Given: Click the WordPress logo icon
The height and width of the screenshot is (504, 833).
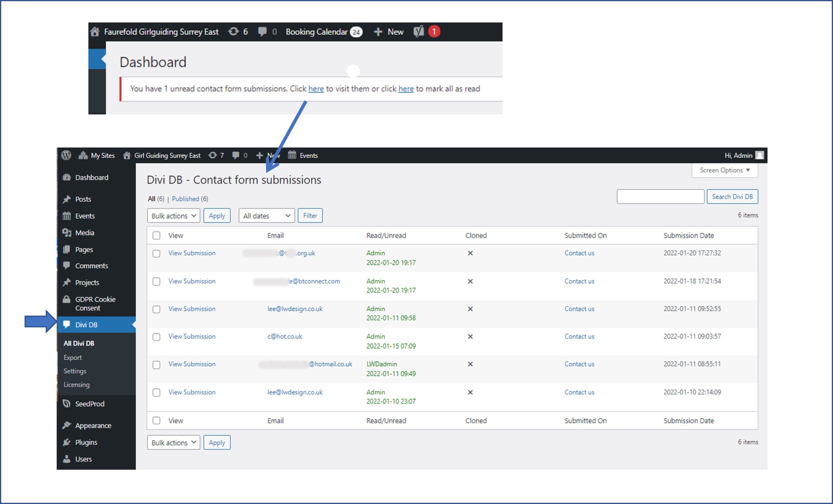Looking at the screenshot, I should 66,155.
